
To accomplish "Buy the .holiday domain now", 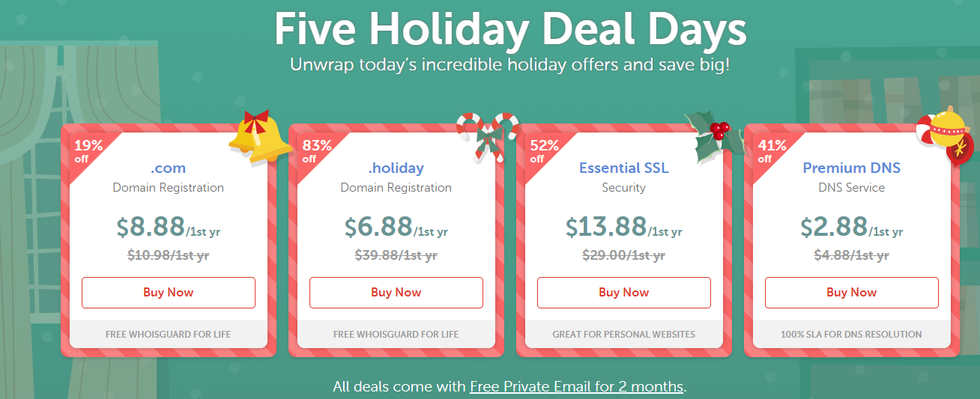I will tap(396, 293).
